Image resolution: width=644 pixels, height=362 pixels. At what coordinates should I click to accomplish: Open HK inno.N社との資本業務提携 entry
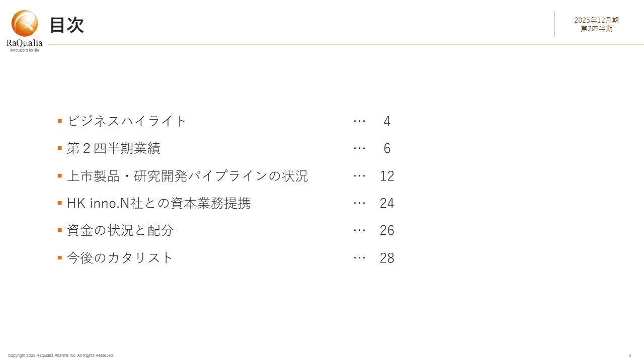click(x=158, y=203)
